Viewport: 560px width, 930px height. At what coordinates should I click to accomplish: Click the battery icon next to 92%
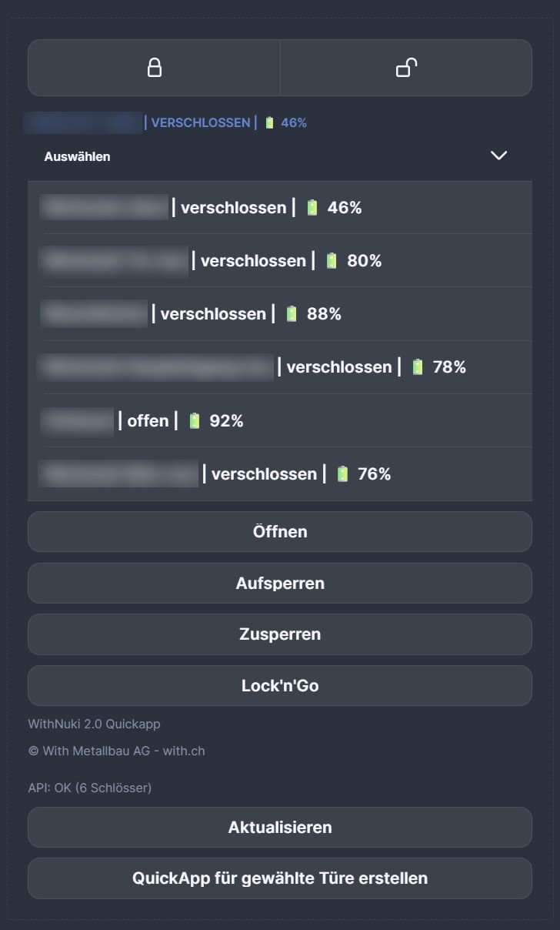(x=194, y=421)
